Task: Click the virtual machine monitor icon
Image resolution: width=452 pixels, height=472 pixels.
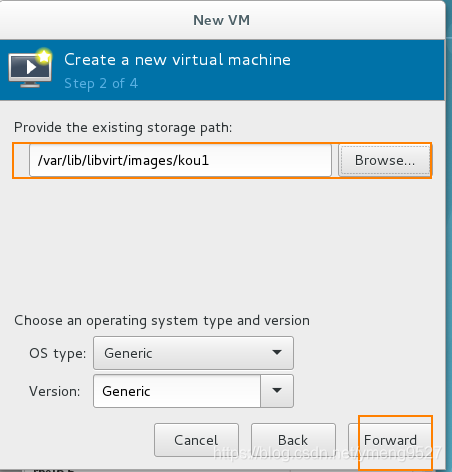Action: (x=30, y=68)
